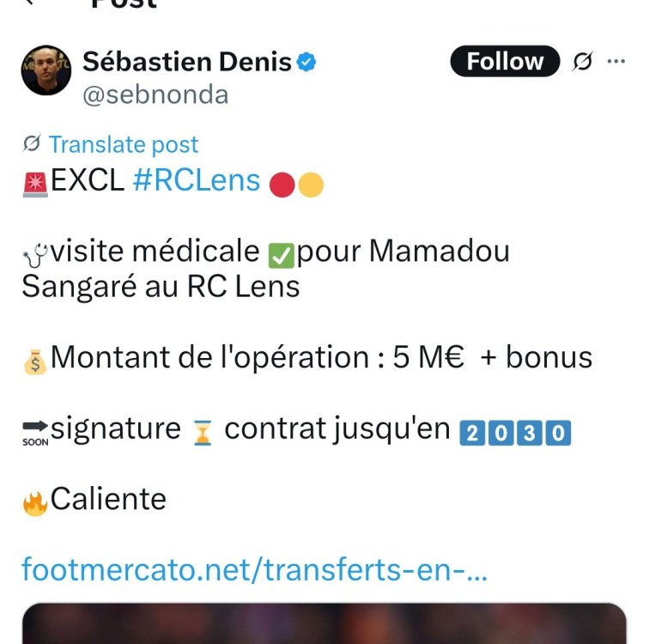Click the stethoscope emoji before visite médicale
The width and height of the screenshot is (649, 644).
[36, 254]
